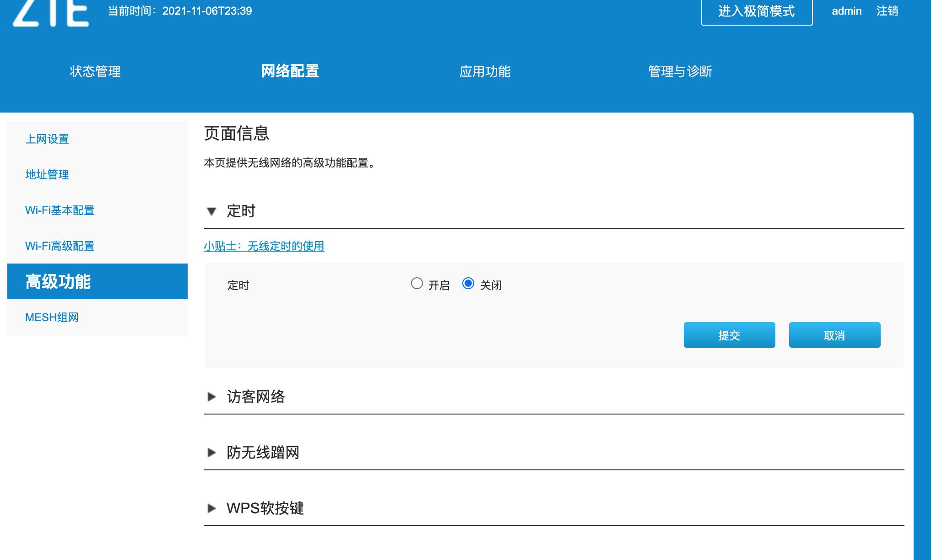Open the 应用功能 tab
Viewport: 931px width, 560px height.
pos(487,71)
